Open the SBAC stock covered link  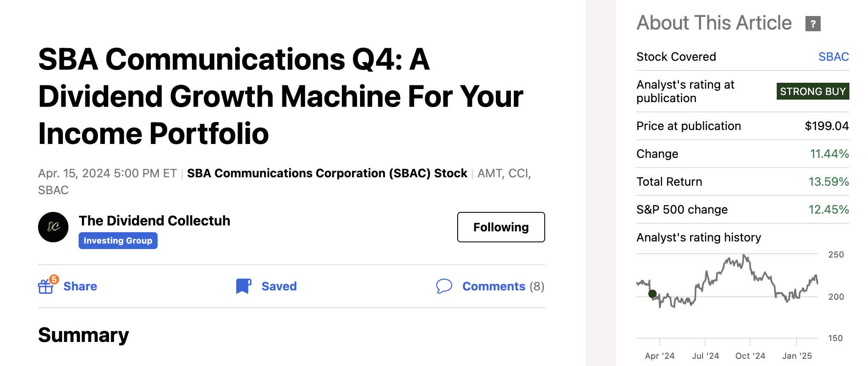point(833,57)
